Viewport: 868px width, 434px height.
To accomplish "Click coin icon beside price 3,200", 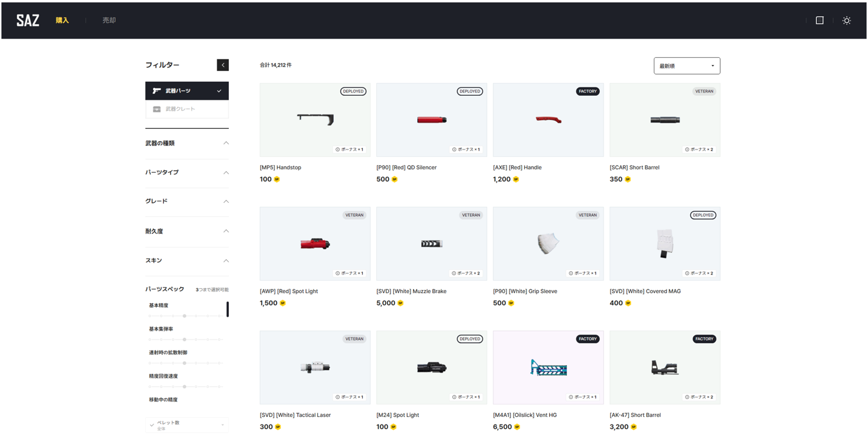I will (x=634, y=427).
